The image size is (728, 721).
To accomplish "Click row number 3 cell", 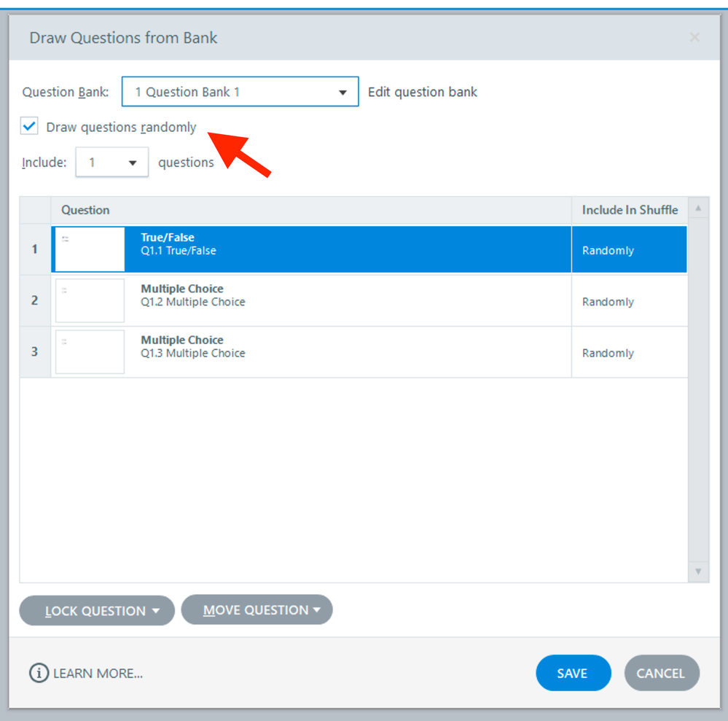I will click(x=35, y=351).
